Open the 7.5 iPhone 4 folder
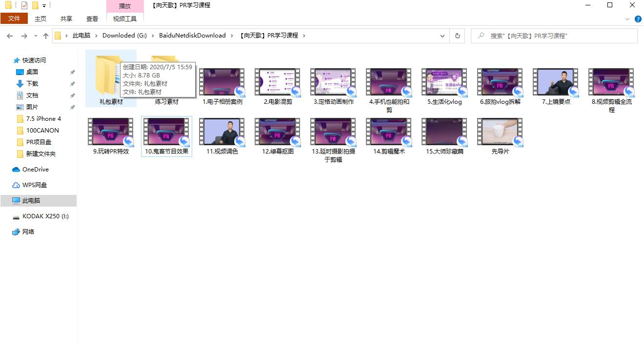Screen dimensions: 644x345 point(39,119)
